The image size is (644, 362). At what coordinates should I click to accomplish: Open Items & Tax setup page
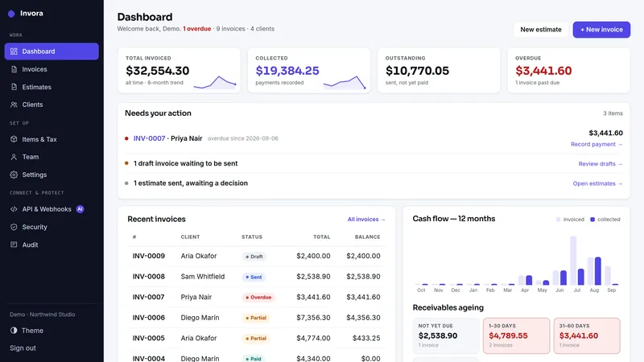[x=52, y=139]
